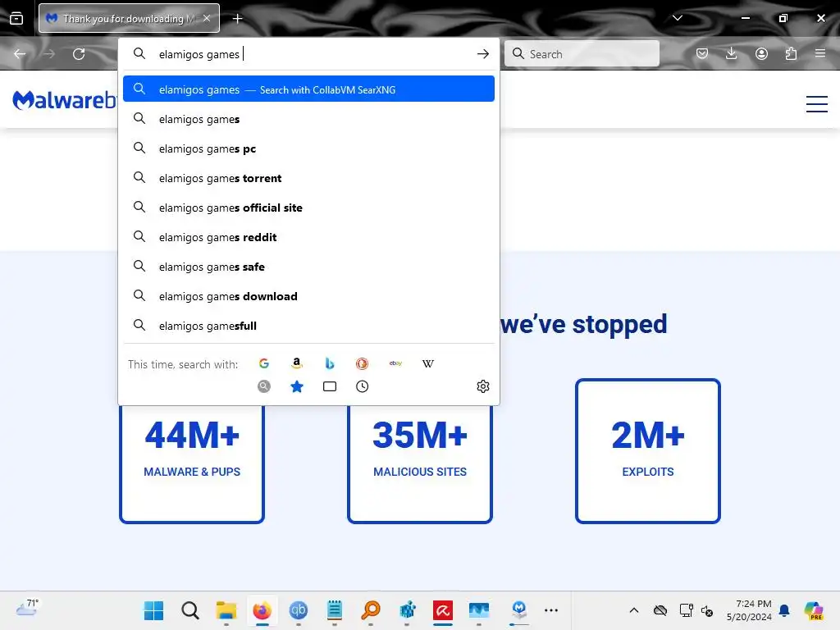The width and height of the screenshot is (840, 630).
Task: Open the Extensions puzzle icon
Action: tap(791, 53)
